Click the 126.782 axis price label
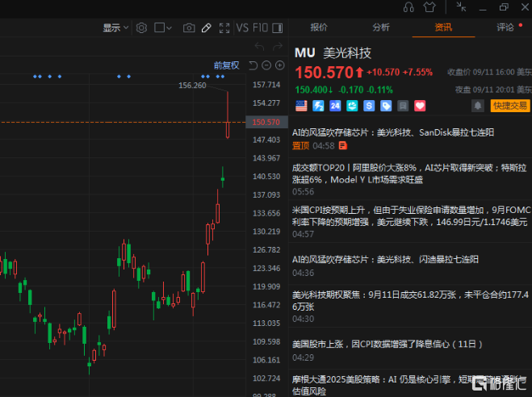 tap(266, 250)
